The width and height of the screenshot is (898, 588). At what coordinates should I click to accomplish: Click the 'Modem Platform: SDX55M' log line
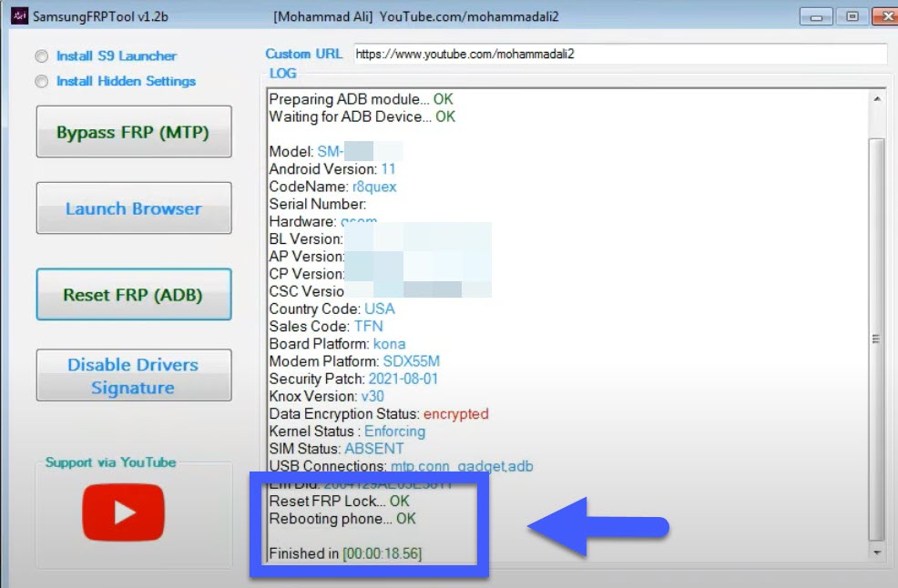(x=354, y=361)
